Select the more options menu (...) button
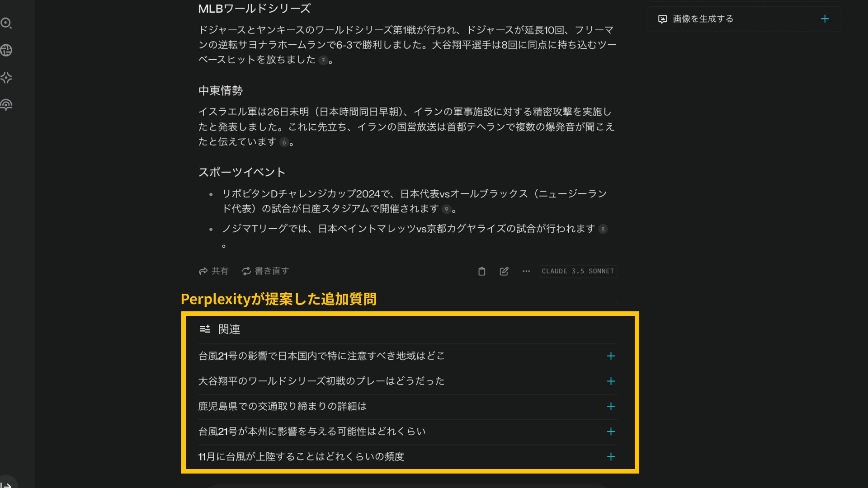Viewport: 868px width, 488px height. click(x=525, y=271)
